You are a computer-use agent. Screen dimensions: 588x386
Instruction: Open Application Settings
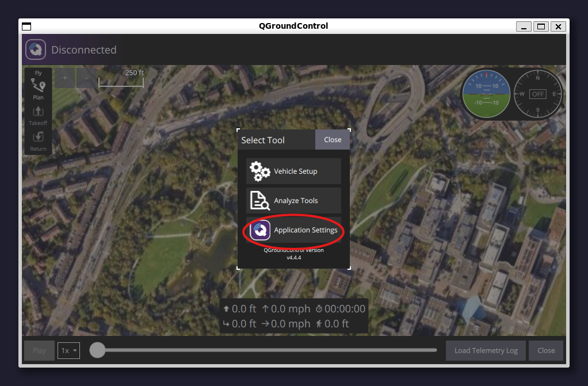(293, 230)
